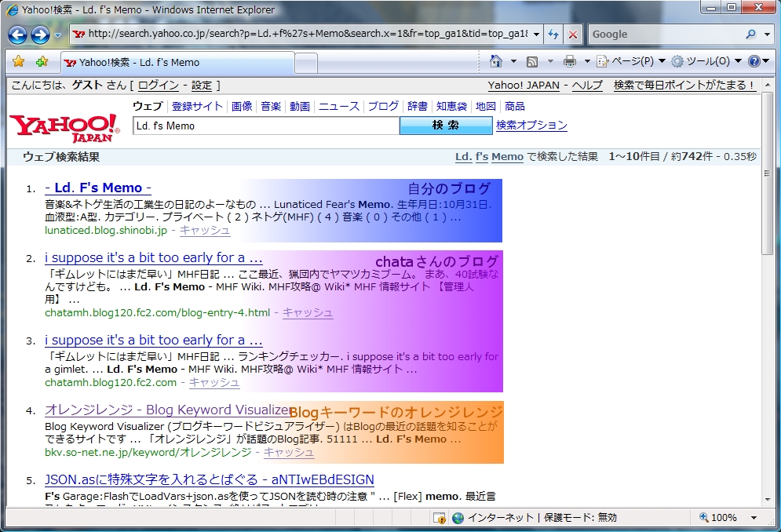Select the 動画 search tab

pyautogui.click(x=300, y=106)
